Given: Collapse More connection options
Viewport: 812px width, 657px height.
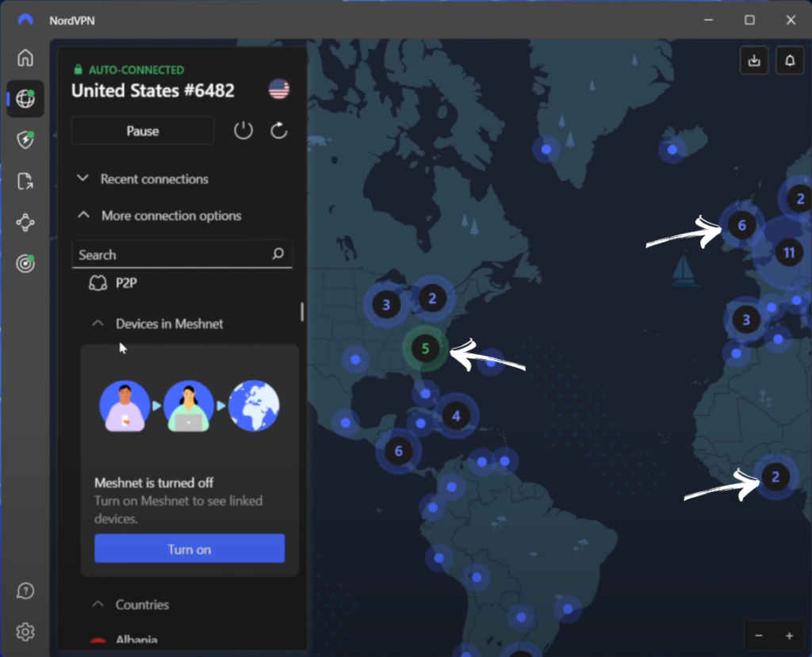Looking at the screenshot, I should (159, 216).
